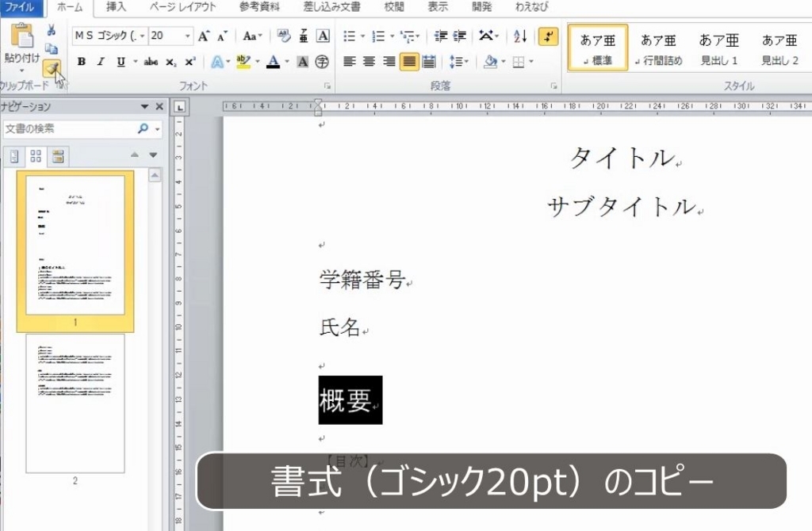The width and height of the screenshot is (812, 531).
Task: Click the text highlight color button
Action: 243,62
